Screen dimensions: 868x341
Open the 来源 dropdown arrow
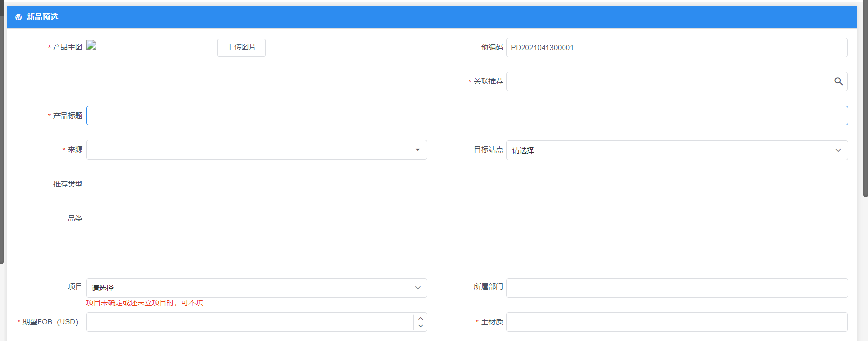418,150
